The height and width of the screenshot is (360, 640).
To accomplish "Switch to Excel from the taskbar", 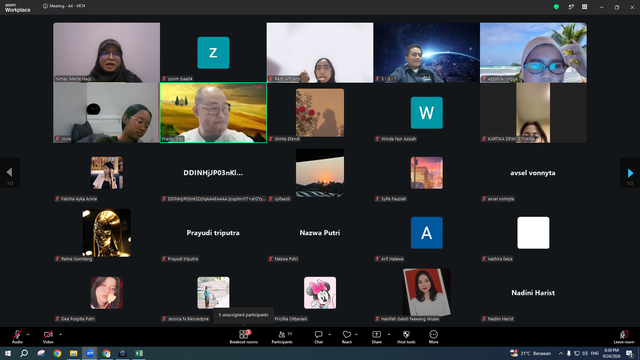I will [139, 353].
